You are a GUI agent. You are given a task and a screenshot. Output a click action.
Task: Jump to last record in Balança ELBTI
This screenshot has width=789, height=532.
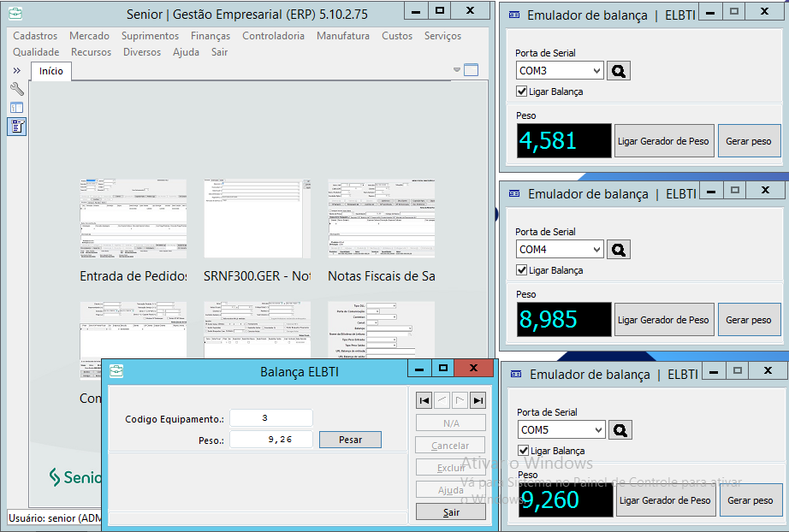click(x=478, y=400)
